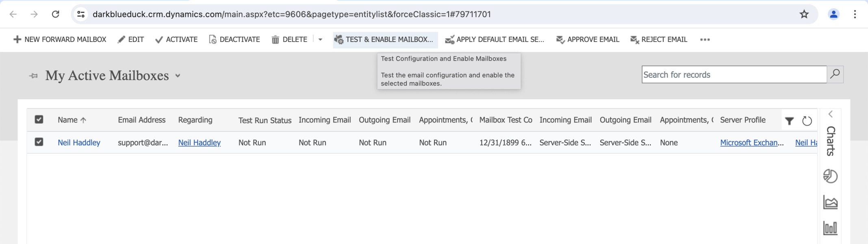
Task: Click Test & Enable Mailbox
Action: click(x=385, y=39)
